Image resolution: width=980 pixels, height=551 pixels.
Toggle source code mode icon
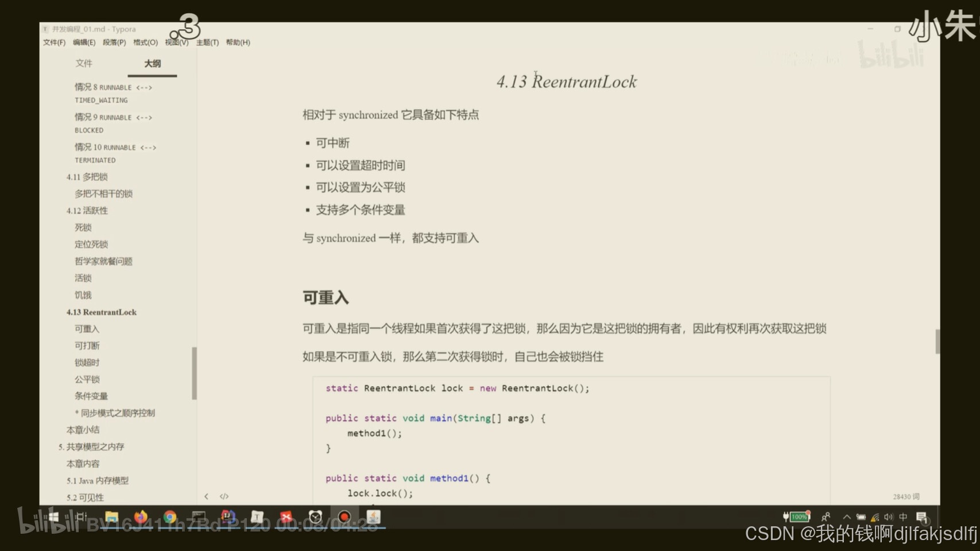pos(224,496)
